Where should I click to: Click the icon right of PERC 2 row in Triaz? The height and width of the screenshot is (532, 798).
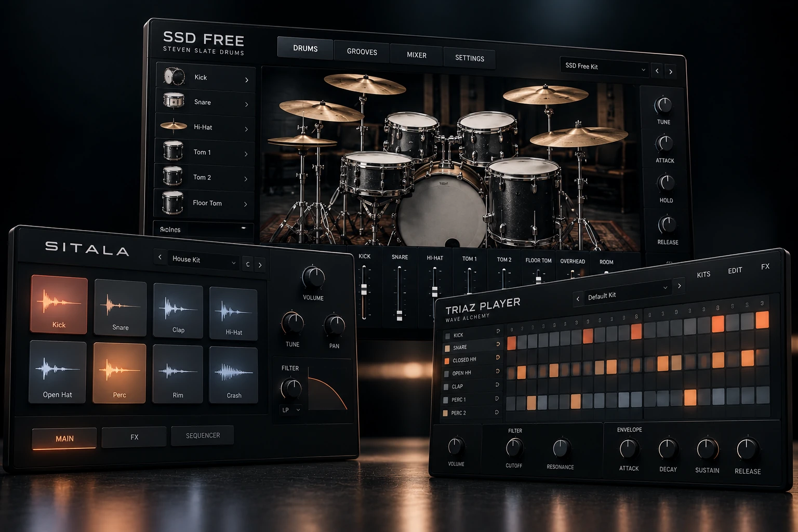pyautogui.click(x=497, y=412)
